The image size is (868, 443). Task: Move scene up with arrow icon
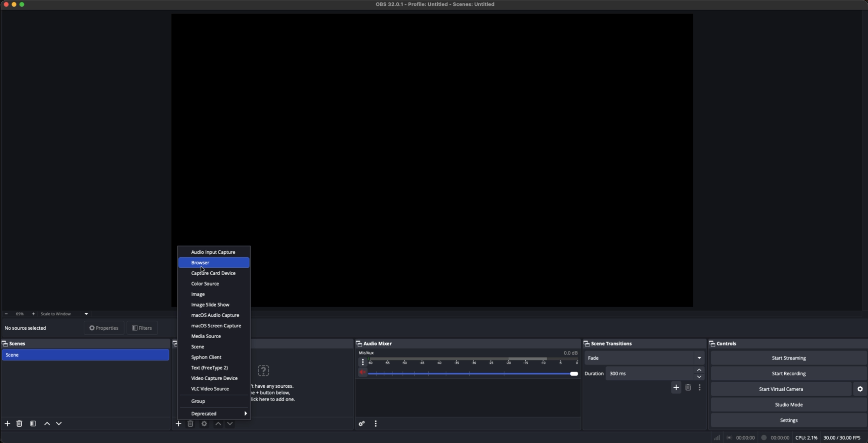[47, 424]
